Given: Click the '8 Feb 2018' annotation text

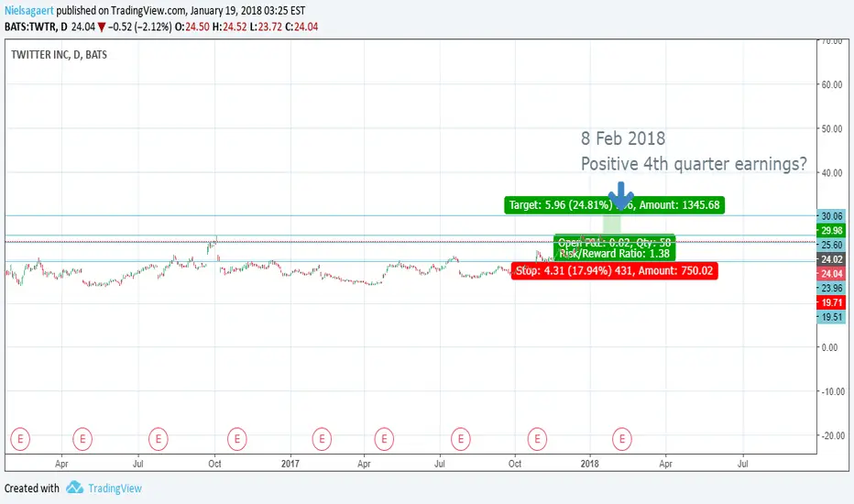Looking at the screenshot, I should pos(623,138).
